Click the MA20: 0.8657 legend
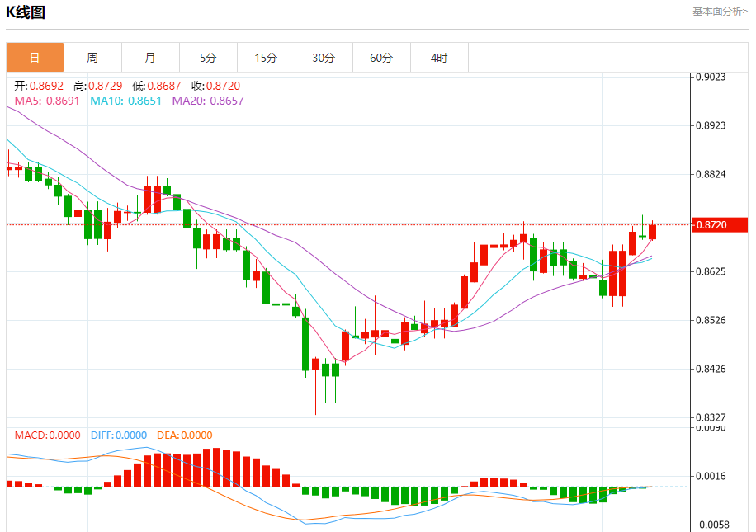 (208, 101)
